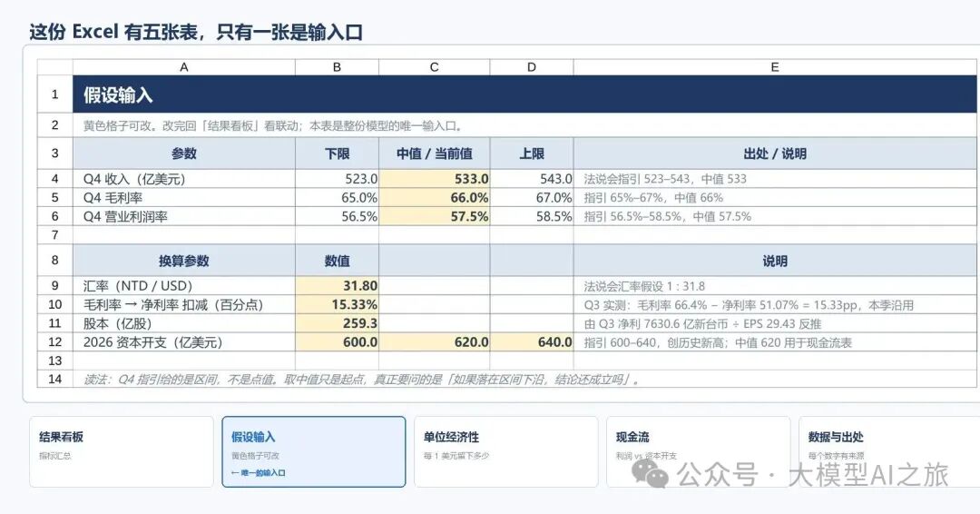Click the 由 Q3 净利 7630.6 note cell
This screenshot has width=980, height=514.
click(x=775, y=323)
